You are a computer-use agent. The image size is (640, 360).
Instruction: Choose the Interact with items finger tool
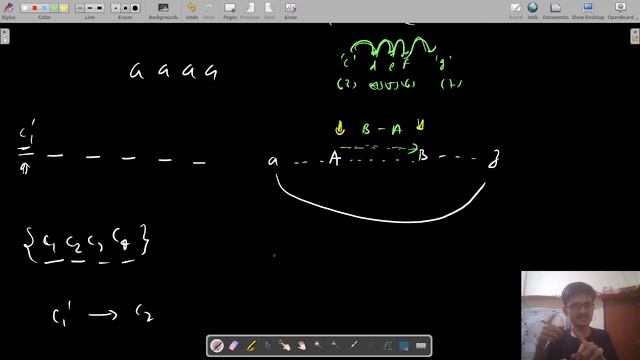pyautogui.click(x=284, y=346)
